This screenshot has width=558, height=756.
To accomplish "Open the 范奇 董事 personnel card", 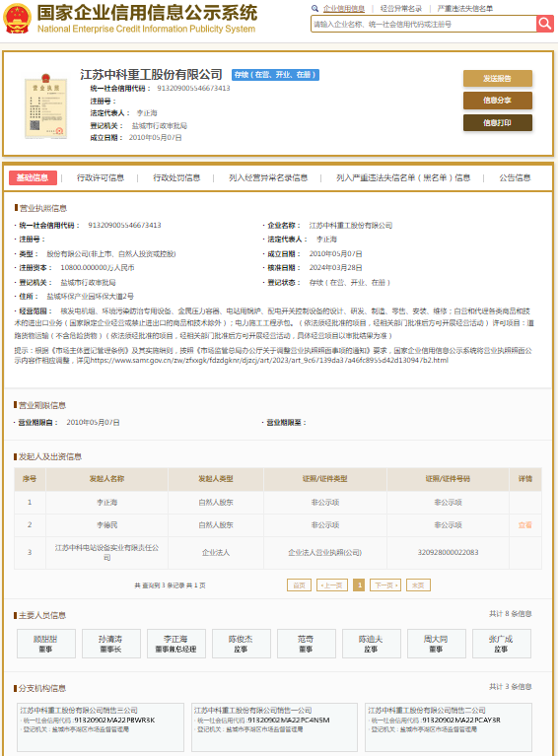I will tap(307, 644).
